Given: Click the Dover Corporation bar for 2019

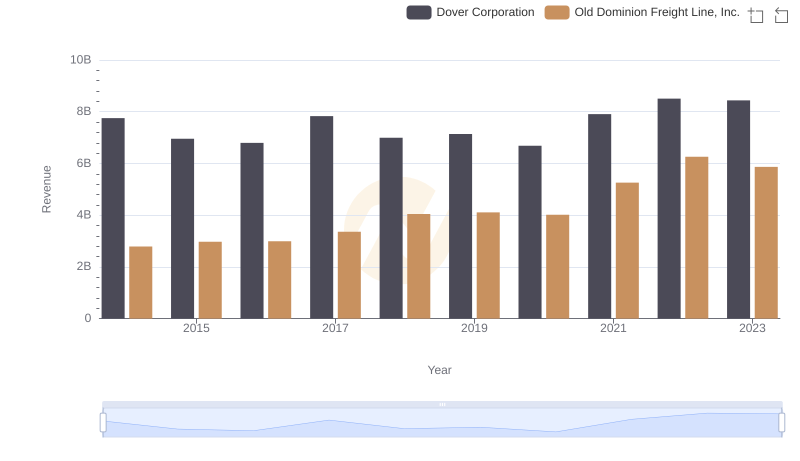Looking at the screenshot, I should click(x=461, y=226).
